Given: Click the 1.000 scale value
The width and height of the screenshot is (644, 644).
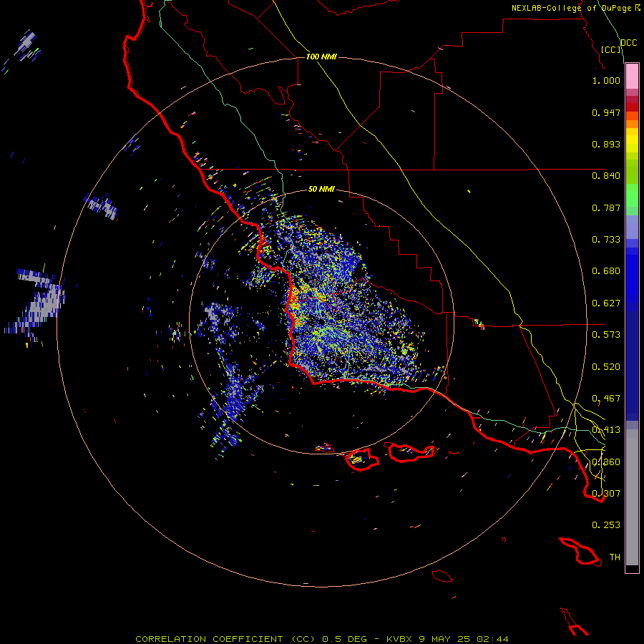Looking at the screenshot, I should coord(606,80).
